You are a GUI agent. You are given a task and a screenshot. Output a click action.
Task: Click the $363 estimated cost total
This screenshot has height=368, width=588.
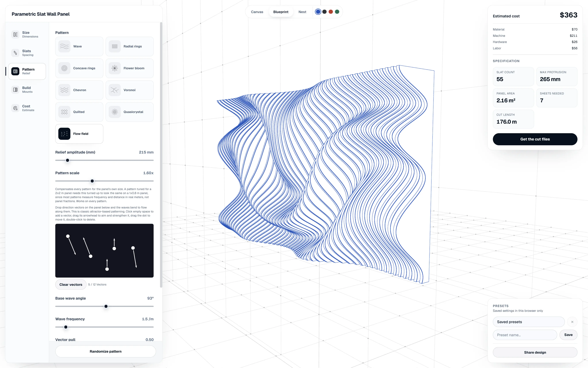(x=569, y=15)
